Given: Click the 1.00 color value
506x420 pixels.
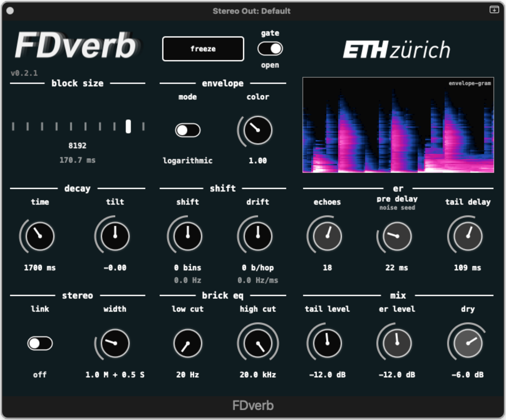Looking at the screenshot, I should point(258,160).
